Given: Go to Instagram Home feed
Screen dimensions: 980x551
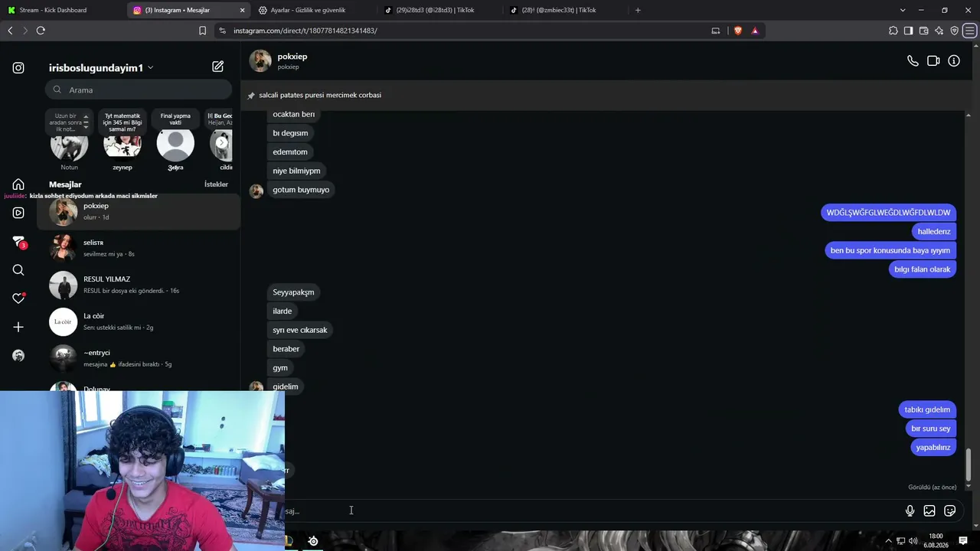Looking at the screenshot, I should tap(18, 184).
